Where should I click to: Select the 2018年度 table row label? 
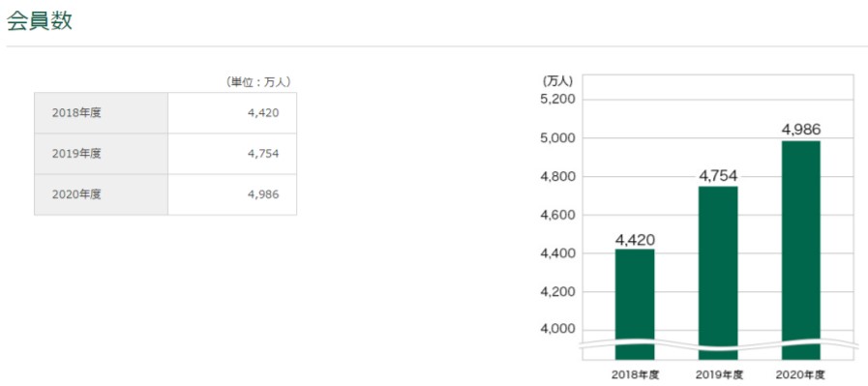coord(77,113)
